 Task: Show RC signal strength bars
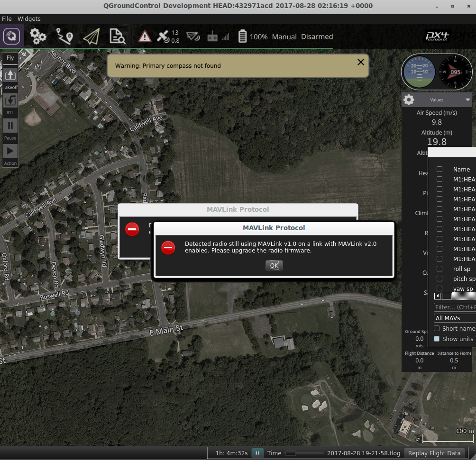226,37
